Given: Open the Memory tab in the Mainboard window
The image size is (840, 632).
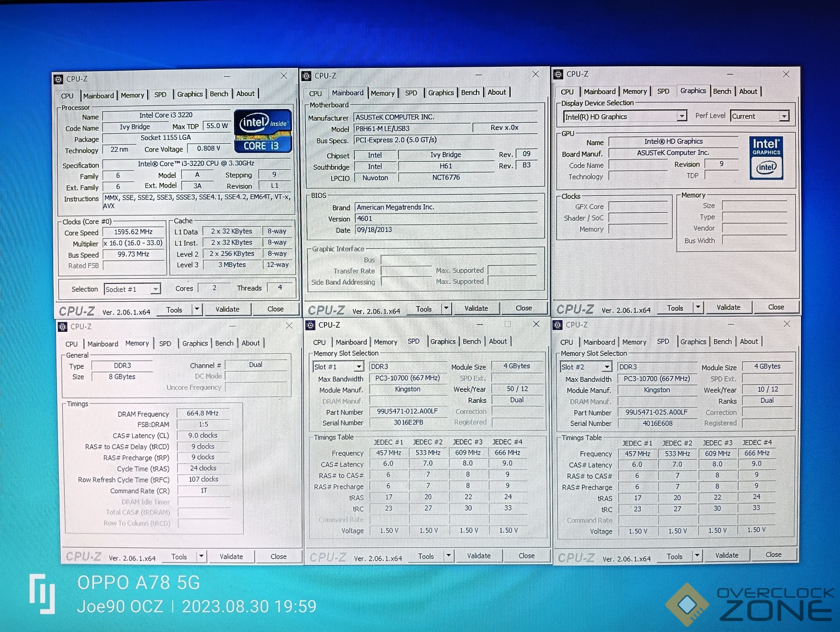Looking at the screenshot, I should pyautogui.click(x=383, y=93).
